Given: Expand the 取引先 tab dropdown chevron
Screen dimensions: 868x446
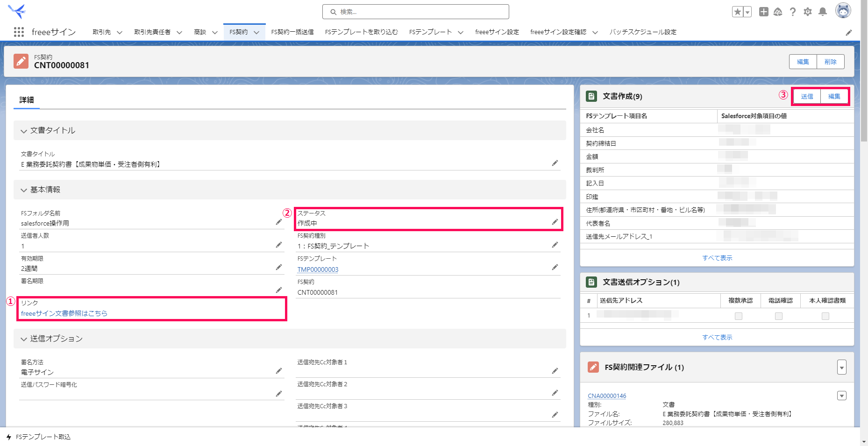Looking at the screenshot, I should pos(120,32).
